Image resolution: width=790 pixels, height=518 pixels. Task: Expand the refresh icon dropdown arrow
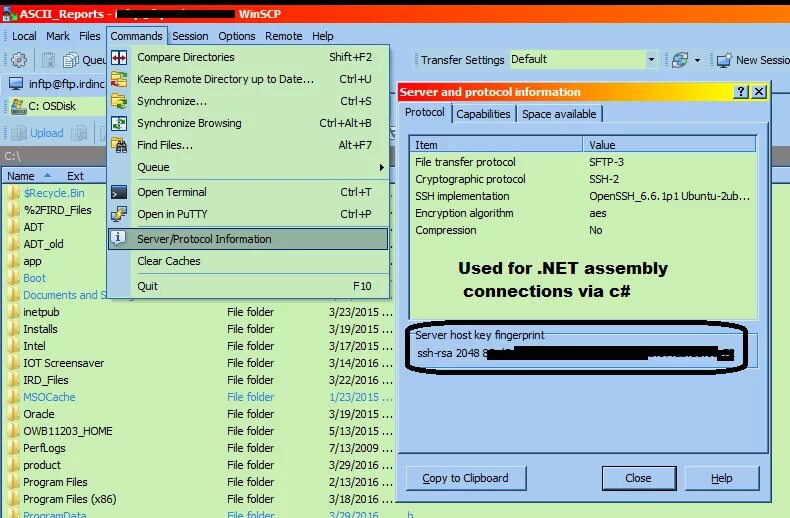(697, 60)
